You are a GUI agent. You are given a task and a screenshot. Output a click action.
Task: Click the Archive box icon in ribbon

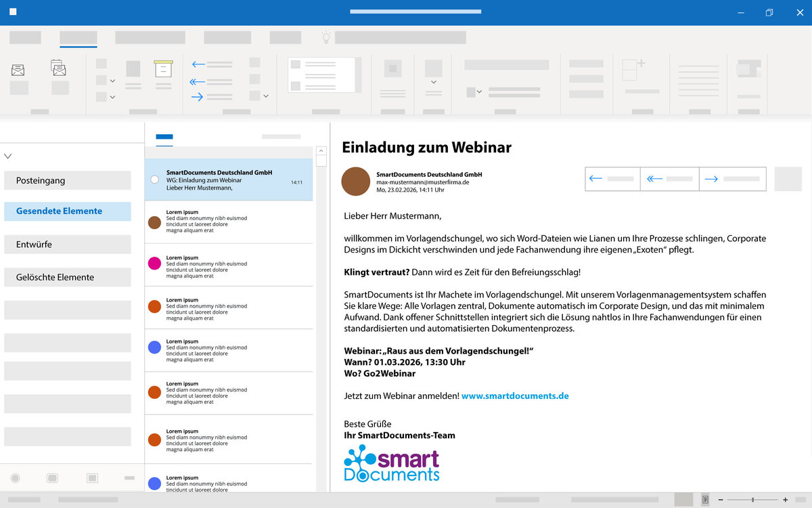(163, 69)
